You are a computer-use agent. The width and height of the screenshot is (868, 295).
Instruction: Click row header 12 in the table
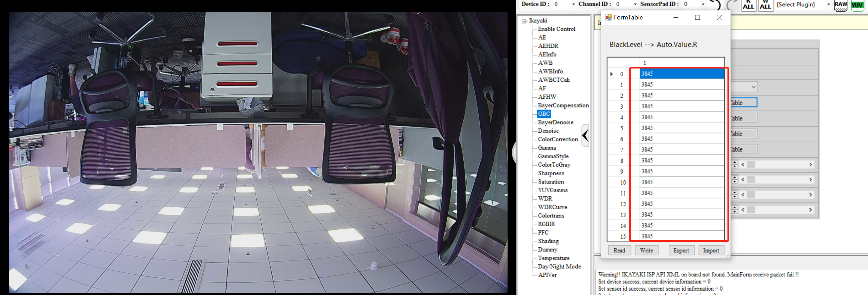623,204
